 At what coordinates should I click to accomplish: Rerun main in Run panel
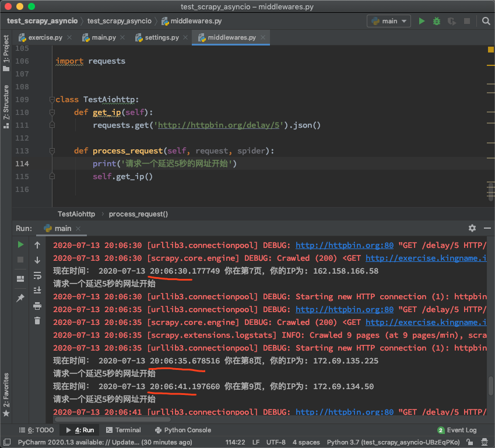pyautogui.click(x=20, y=245)
